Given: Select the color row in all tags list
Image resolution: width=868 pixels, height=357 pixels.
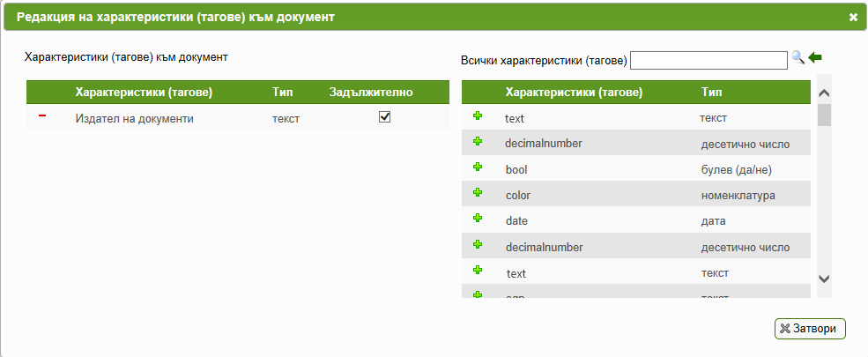Looking at the screenshot, I should click(636, 195).
